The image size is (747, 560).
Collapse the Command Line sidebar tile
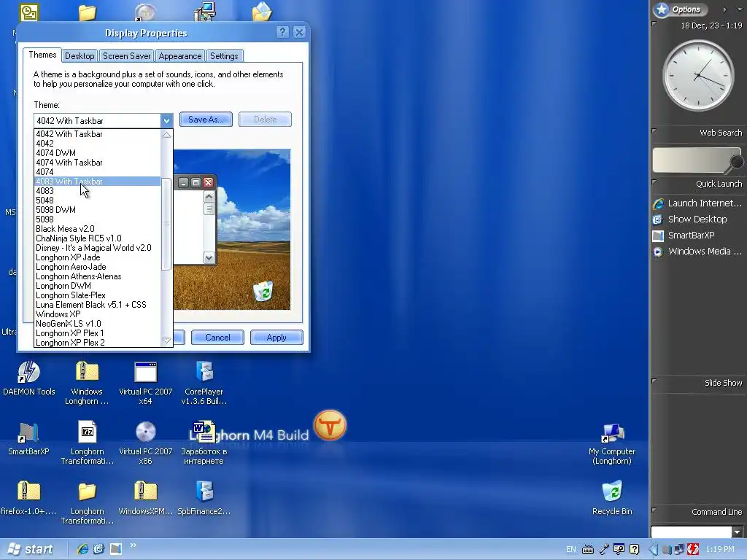click(654, 510)
